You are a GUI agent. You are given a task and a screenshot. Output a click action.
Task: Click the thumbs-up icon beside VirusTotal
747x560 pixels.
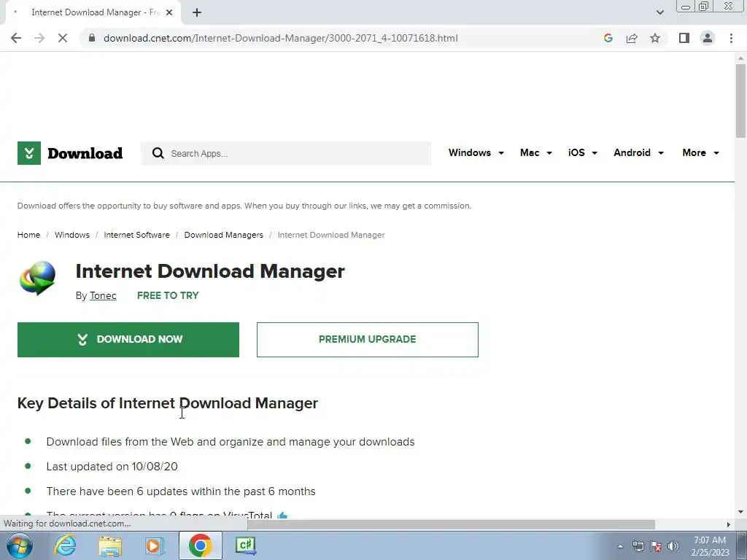(x=282, y=515)
